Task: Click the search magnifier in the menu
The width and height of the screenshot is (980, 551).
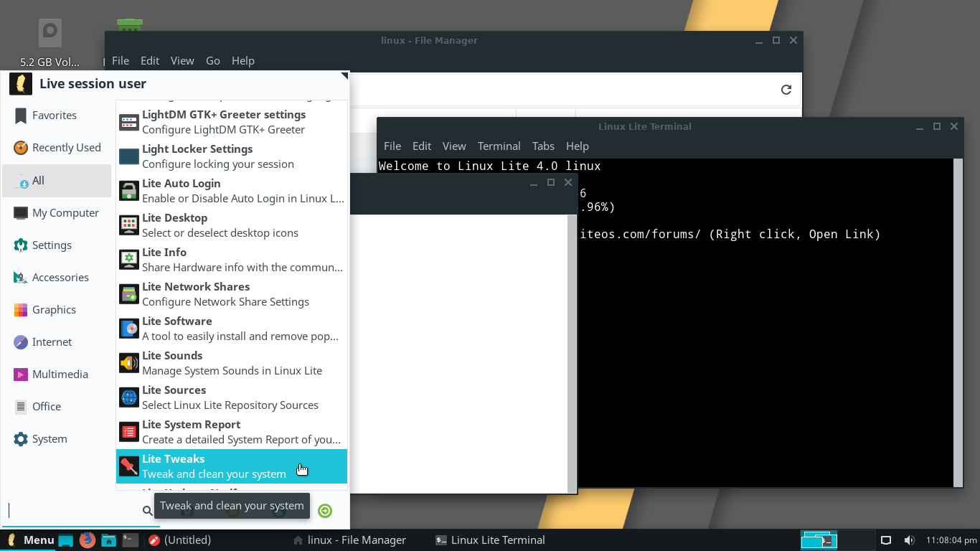Action: [147, 511]
